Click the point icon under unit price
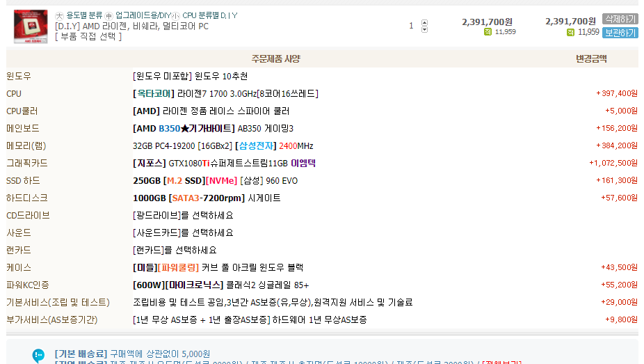 coord(488,32)
